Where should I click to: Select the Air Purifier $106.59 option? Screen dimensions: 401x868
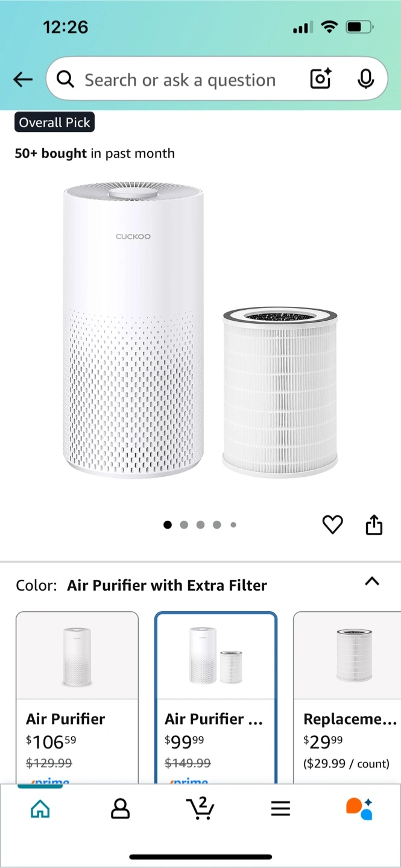(x=77, y=697)
